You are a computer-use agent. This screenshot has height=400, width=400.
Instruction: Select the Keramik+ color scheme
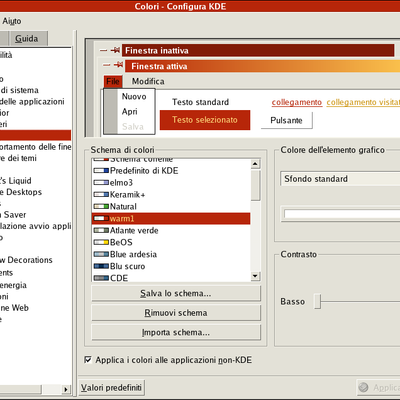171,194
